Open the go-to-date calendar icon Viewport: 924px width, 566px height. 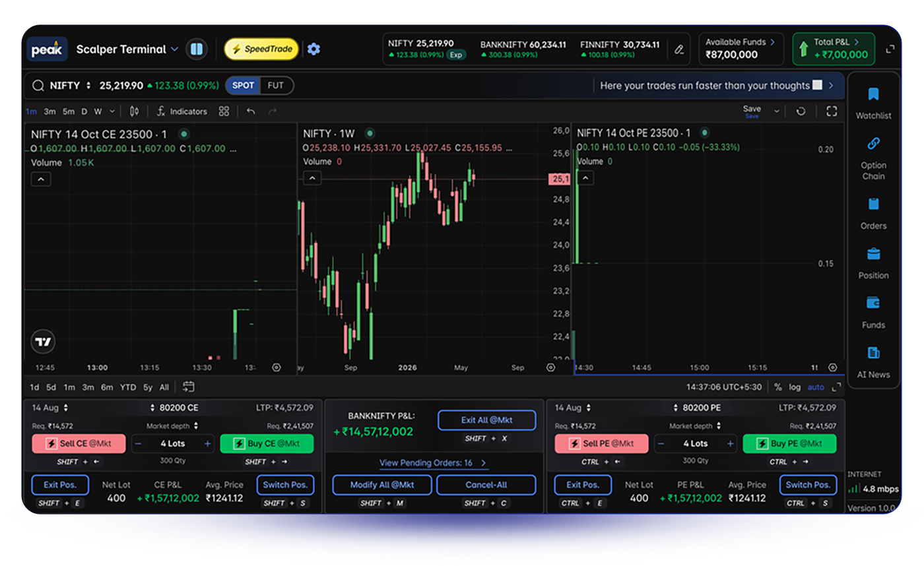[x=188, y=387]
